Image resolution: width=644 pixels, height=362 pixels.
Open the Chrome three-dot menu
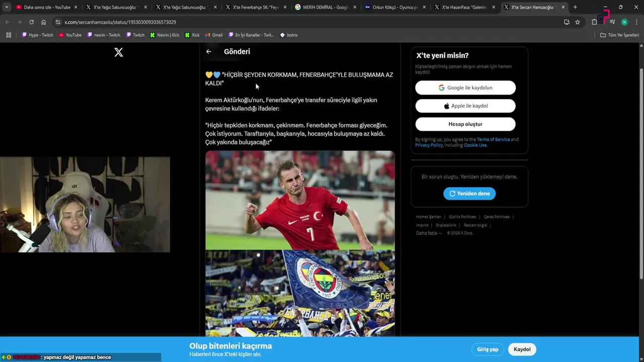point(636,22)
